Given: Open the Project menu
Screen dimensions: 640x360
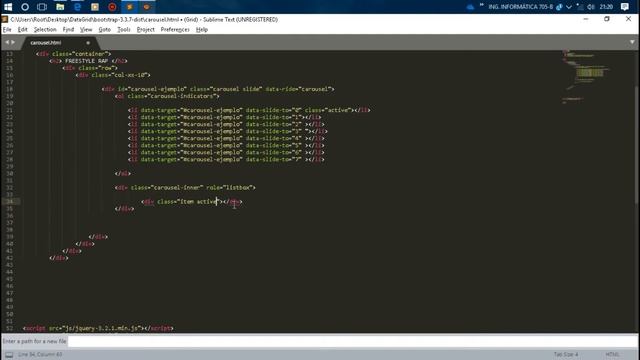Looking at the screenshot, I should [146, 29].
